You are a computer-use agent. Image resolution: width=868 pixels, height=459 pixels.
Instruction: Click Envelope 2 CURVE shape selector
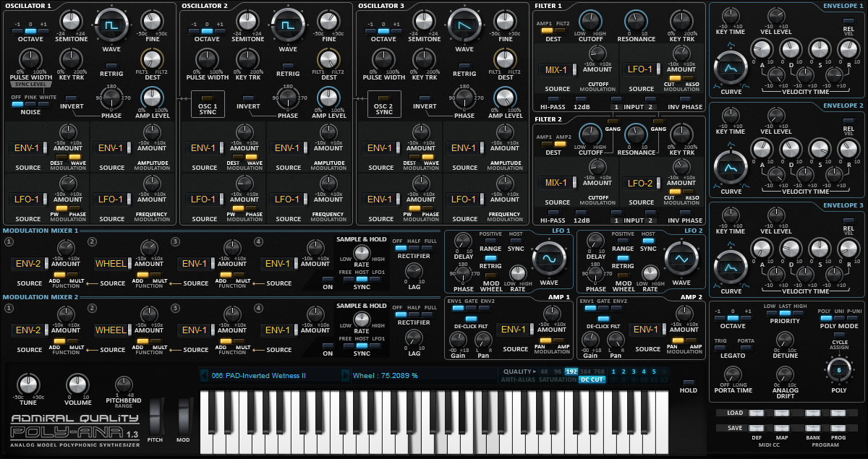pos(731,168)
